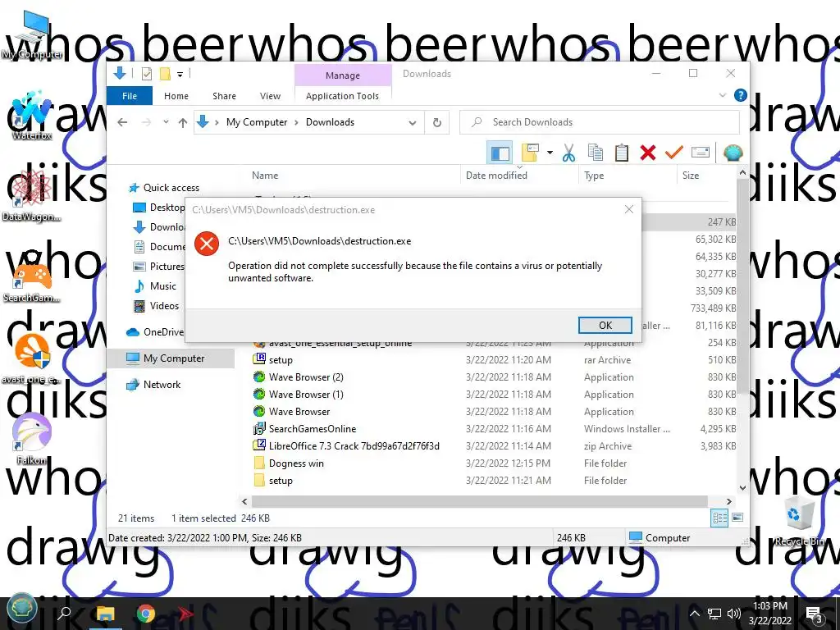Open the Recycle Bin desktop icon

tap(800, 521)
